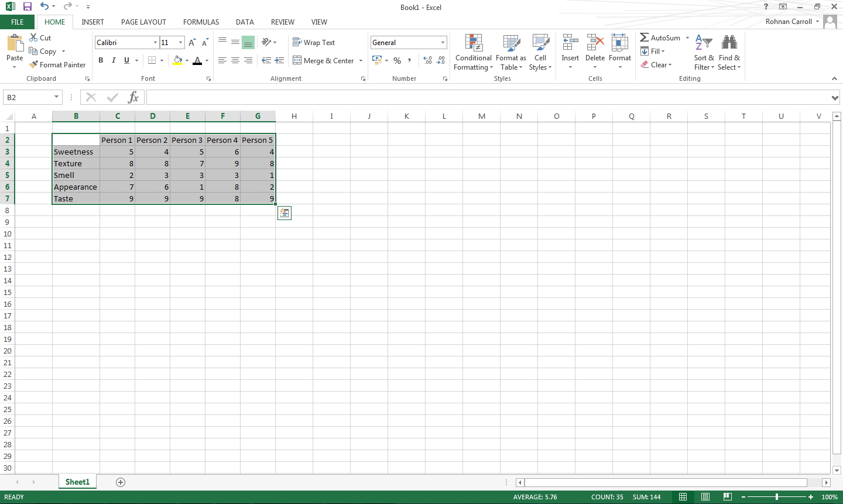Open the font name Calibri dropdown

tap(155, 43)
